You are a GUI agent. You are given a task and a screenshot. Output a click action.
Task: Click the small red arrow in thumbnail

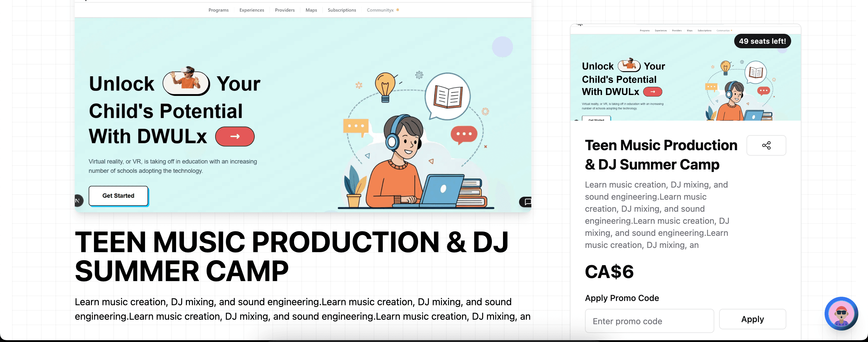652,92
